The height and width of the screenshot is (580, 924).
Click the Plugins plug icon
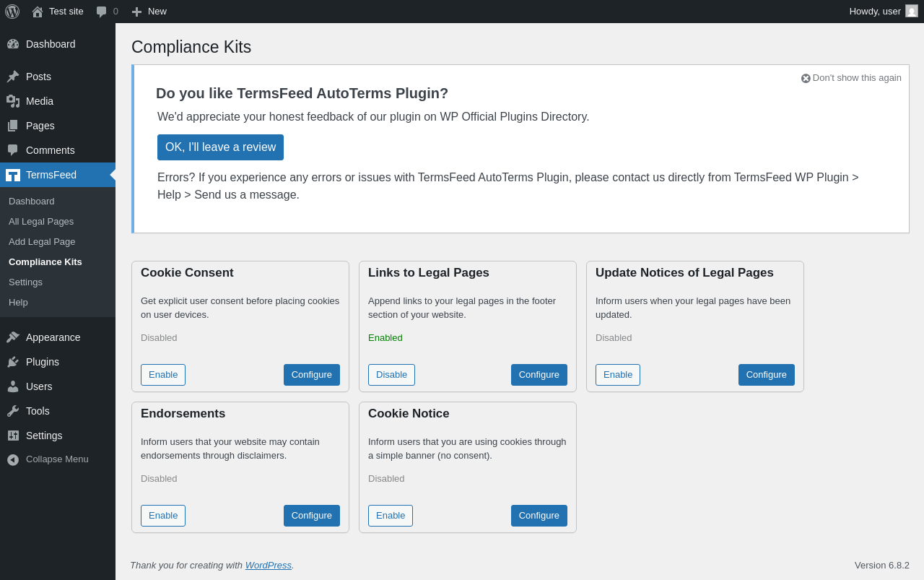pos(13,362)
